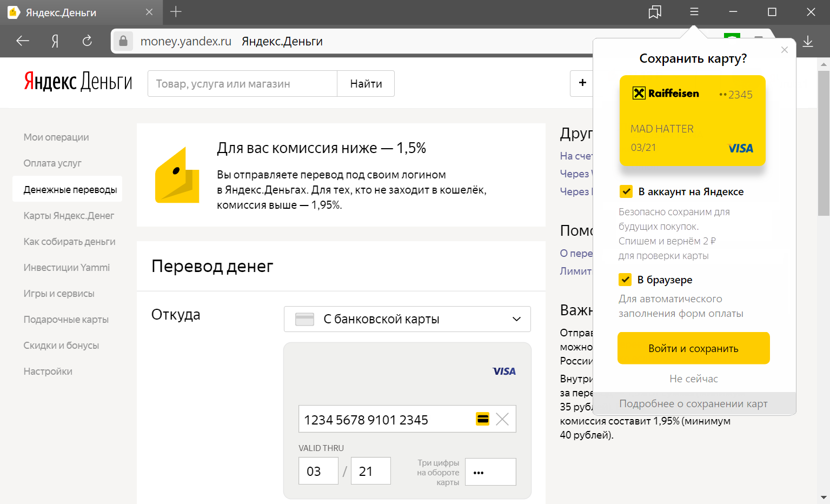The height and width of the screenshot is (504, 830).
Task: Reload the page with the refresh icon
Action: [x=87, y=41]
